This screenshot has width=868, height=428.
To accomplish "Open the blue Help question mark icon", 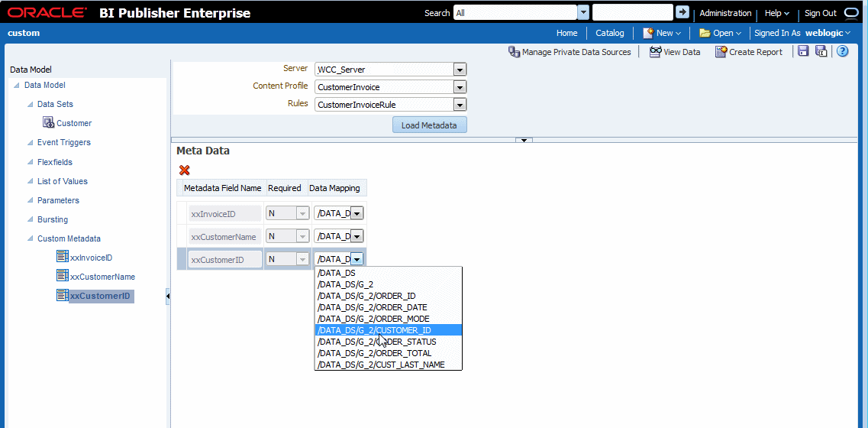I will (842, 51).
